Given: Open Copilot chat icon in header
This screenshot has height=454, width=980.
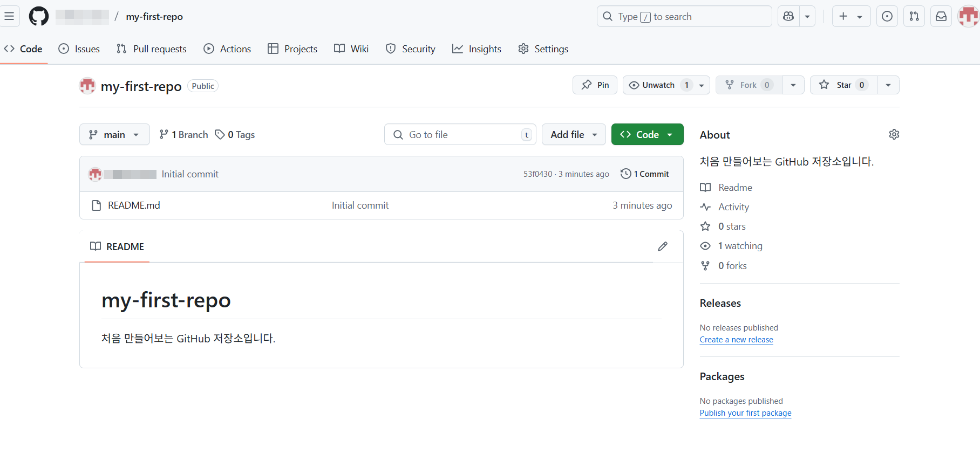Looking at the screenshot, I should (788, 16).
